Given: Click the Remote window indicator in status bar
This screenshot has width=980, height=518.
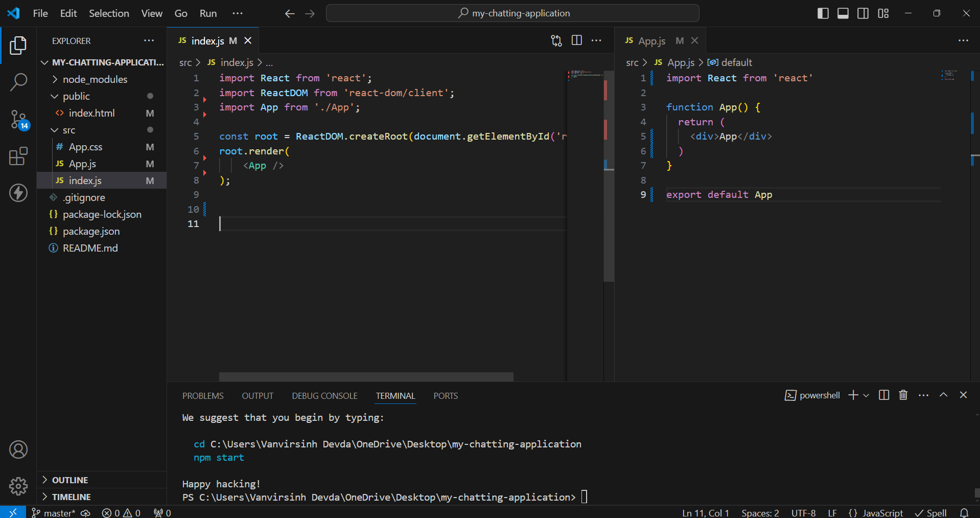Looking at the screenshot, I should (13, 512).
